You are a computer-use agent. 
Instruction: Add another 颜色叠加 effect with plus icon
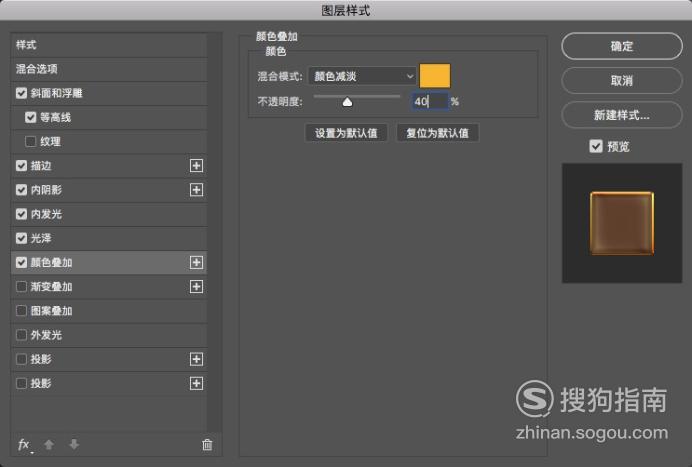pyautogui.click(x=196, y=263)
